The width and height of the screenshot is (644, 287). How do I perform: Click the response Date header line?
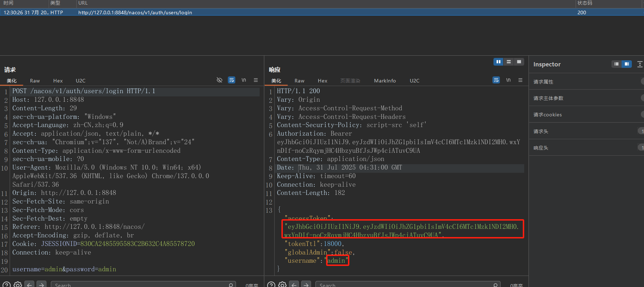339,167
